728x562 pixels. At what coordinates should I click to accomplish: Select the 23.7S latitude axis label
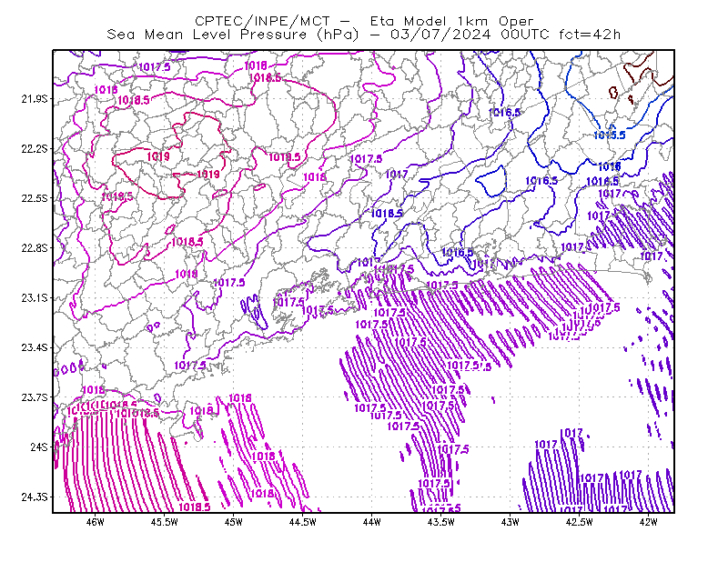point(35,397)
